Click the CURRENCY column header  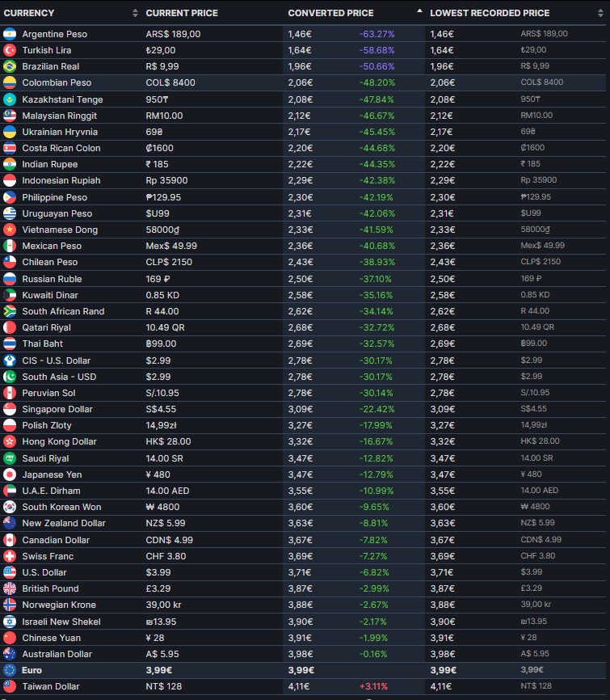click(x=29, y=13)
